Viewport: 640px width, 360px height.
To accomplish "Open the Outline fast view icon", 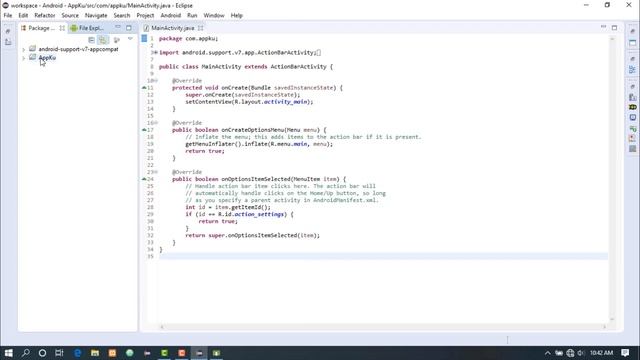I will 632,69.
